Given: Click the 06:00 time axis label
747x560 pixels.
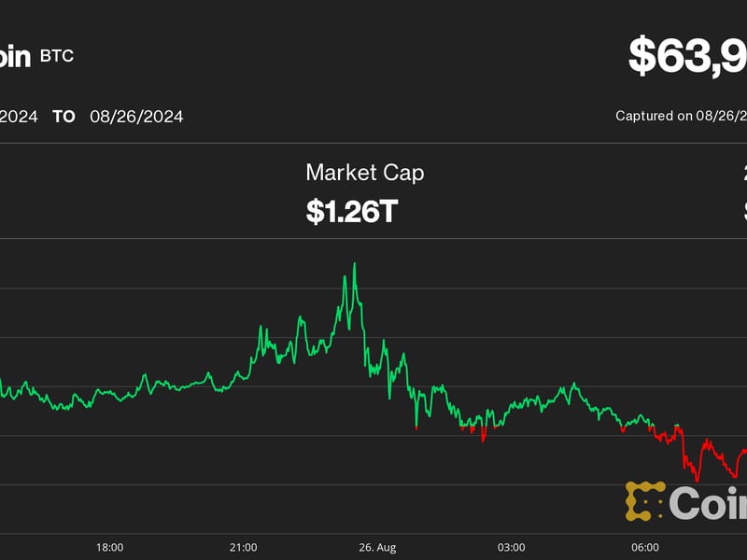Looking at the screenshot, I should click(x=645, y=547).
